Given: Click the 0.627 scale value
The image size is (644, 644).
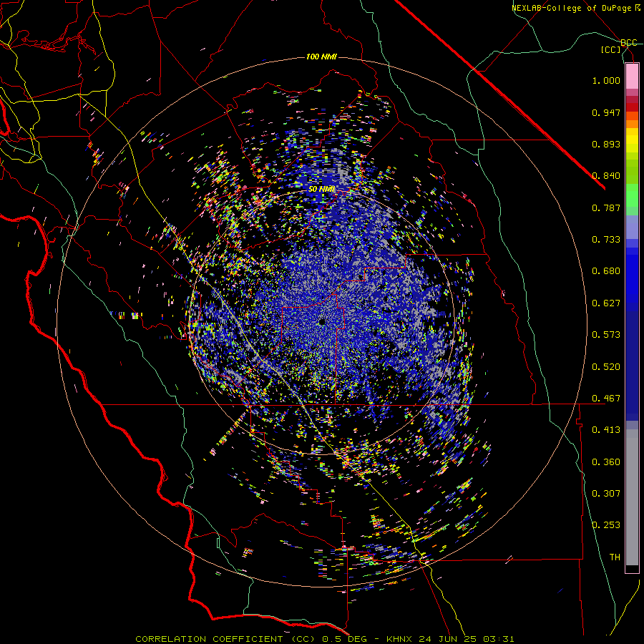Looking at the screenshot, I should (x=606, y=303).
